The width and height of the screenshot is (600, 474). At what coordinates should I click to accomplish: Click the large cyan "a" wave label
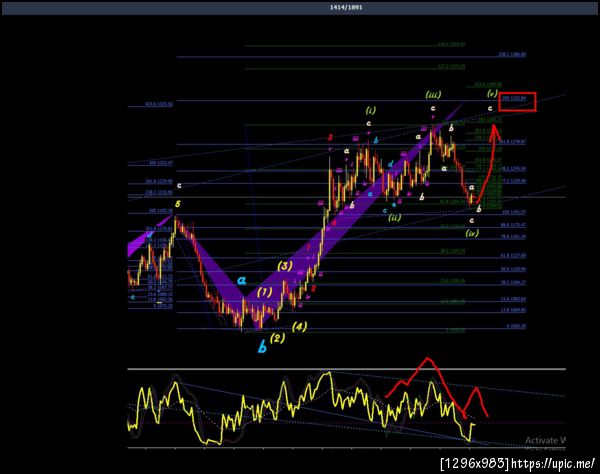click(x=241, y=280)
